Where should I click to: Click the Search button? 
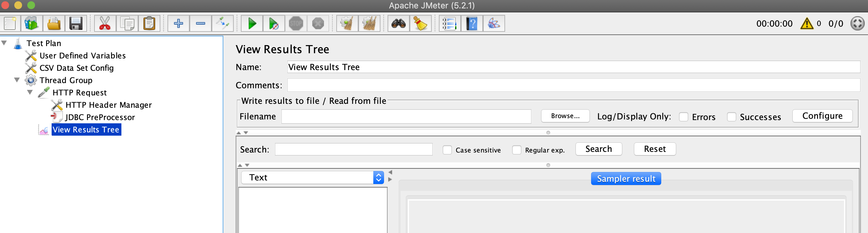599,149
